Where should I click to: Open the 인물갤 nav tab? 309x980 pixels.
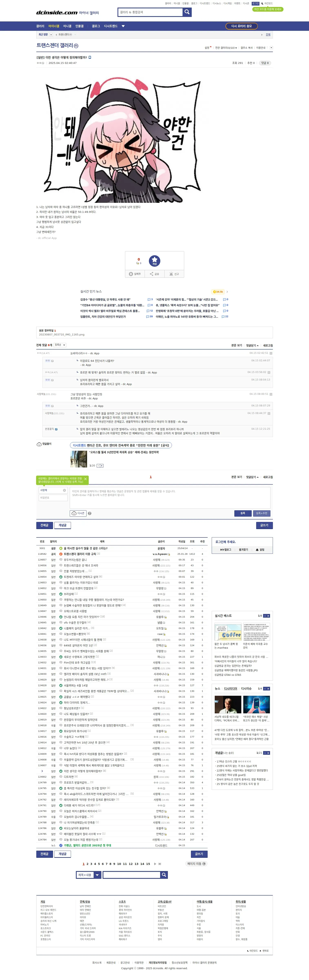(x=79, y=26)
